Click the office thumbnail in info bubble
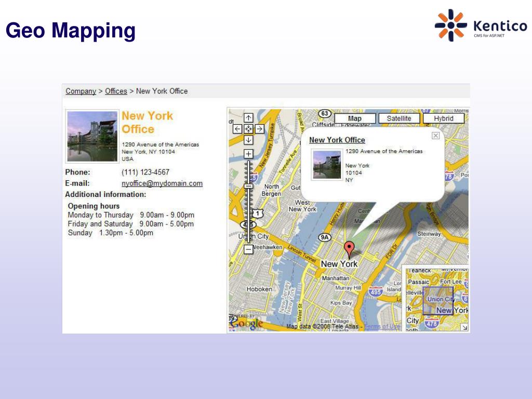 tap(327, 165)
